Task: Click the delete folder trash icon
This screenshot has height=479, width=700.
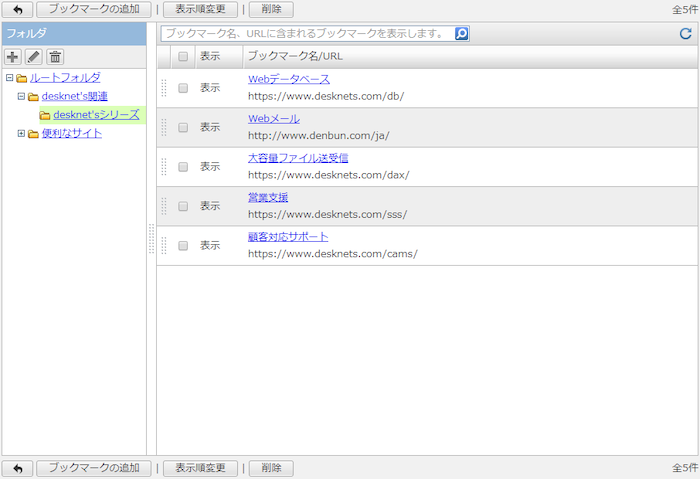Action: 55,57
